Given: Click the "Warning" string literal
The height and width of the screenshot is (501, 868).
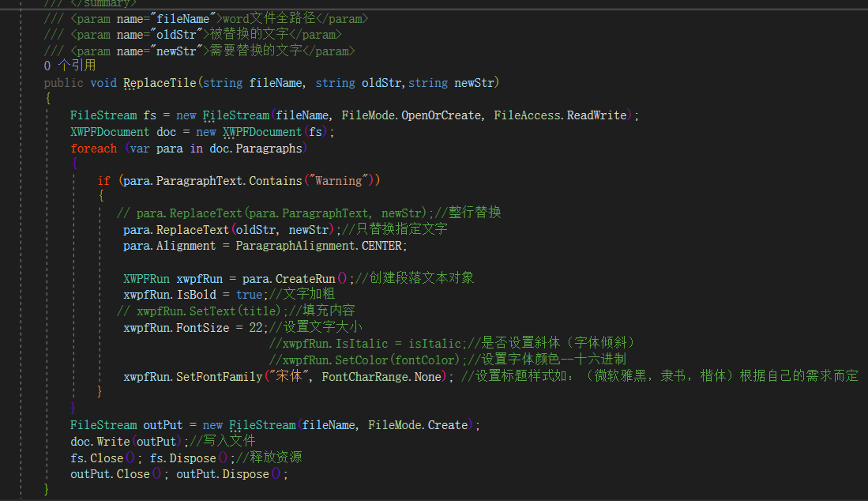Looking at the screenshot, I should (x=339, y=180).
